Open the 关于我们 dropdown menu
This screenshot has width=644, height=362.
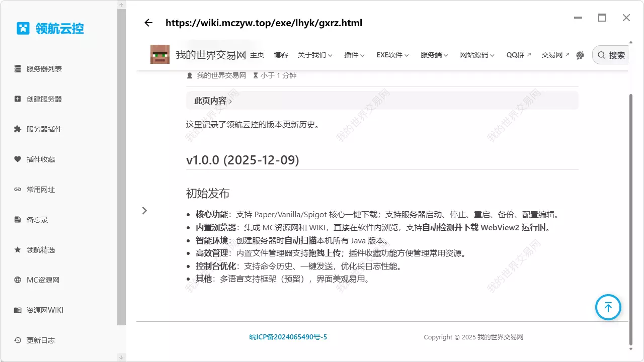[315, 55]
